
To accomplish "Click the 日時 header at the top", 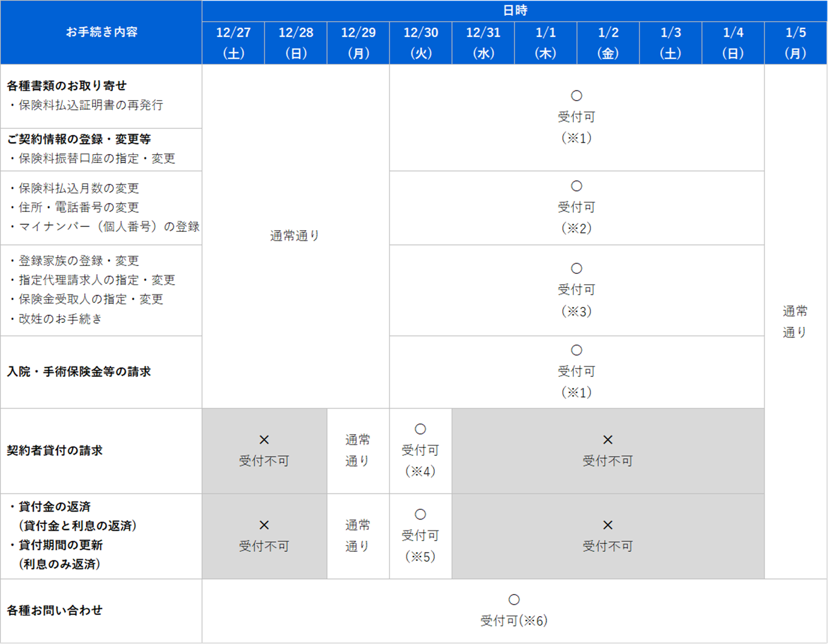I will [x=515, y=10].
